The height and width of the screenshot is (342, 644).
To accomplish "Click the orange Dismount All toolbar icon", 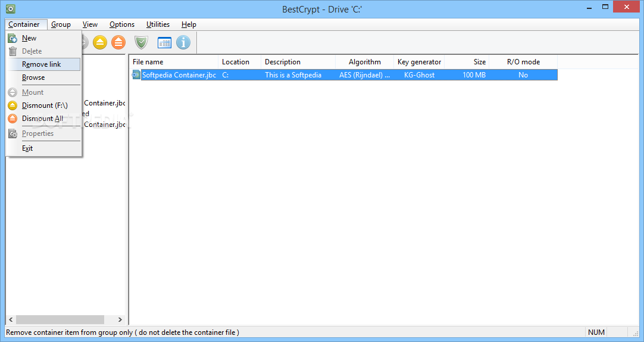I will click(x=118, y=42).
